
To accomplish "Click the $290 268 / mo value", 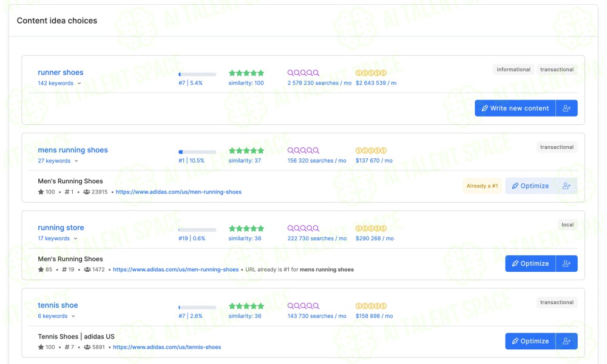I will click(x=375, y=238).
